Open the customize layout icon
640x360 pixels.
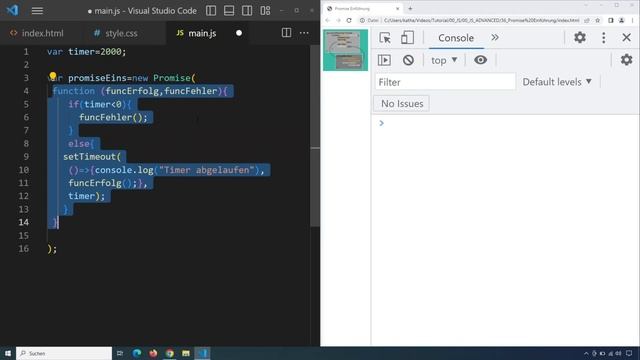click(265, 11)
